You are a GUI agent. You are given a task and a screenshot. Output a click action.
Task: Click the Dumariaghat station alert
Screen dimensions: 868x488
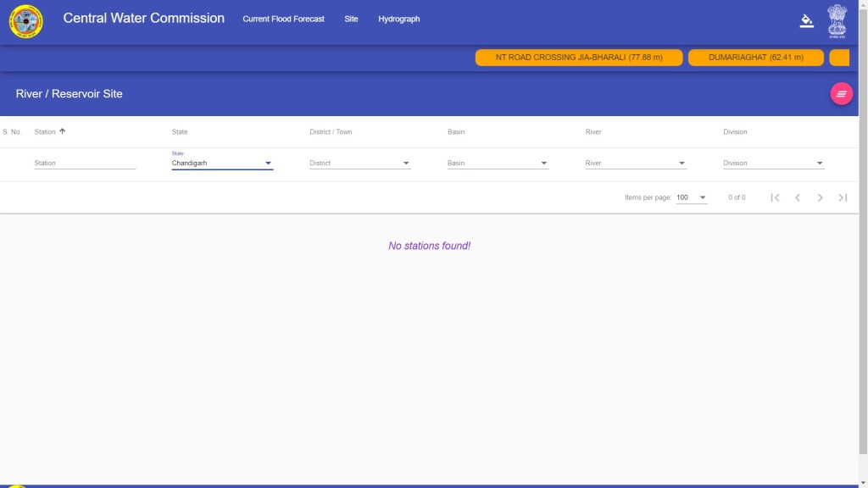755,58
